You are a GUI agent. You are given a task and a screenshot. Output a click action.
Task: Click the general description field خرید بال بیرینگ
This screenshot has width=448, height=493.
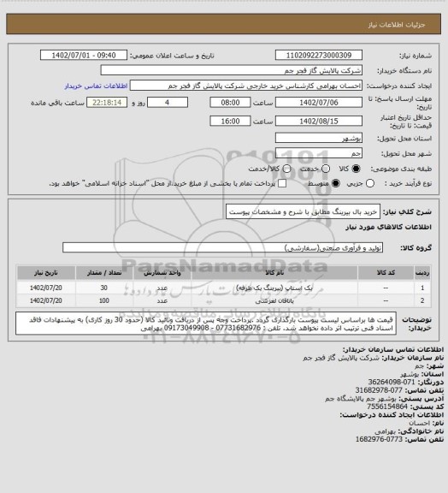[x=303, y=211]
